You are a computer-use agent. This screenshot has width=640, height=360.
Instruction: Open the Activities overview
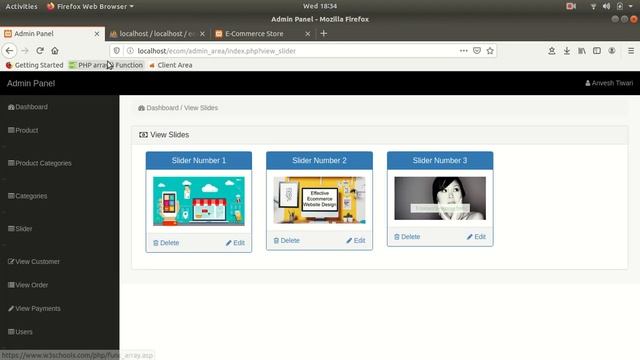click(x=21, y=6)
